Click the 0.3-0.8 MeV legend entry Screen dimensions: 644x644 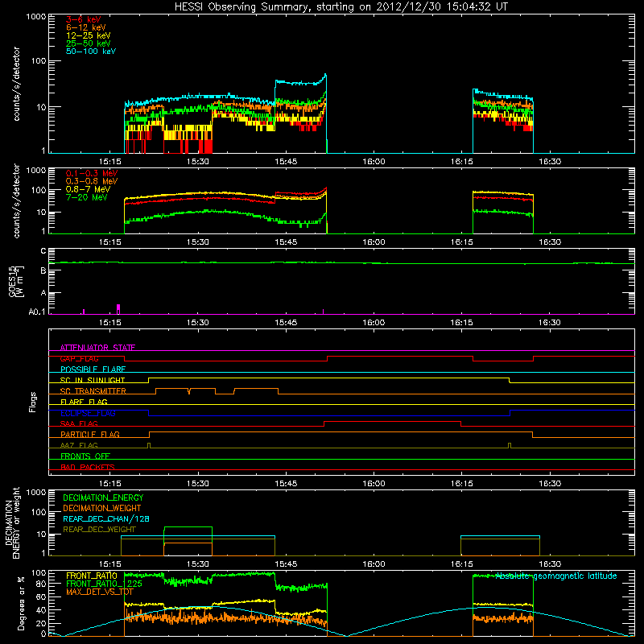pyautogui.click(x=92, y=182)
